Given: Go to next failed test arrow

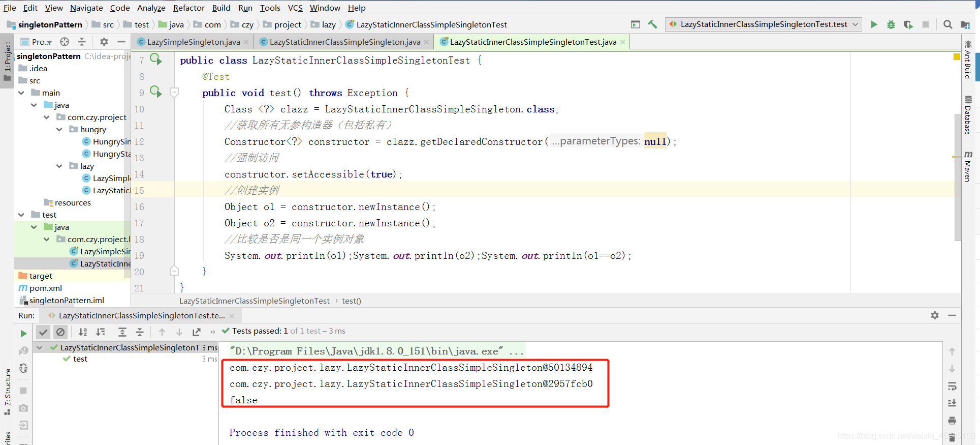Looking at the screenshot, I should point(179,332).
